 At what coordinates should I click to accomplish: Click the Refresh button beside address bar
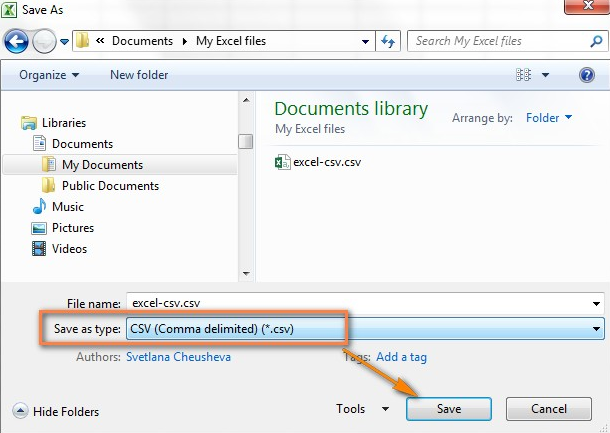pyautogui.click(x=388, y=41)
